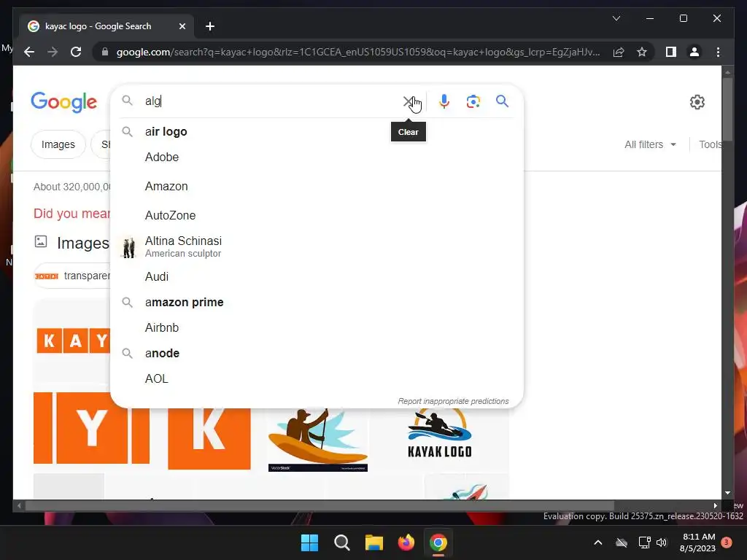Open Chrome profile menu
Viewport: 747px width, 560px height.
[694, 52]
